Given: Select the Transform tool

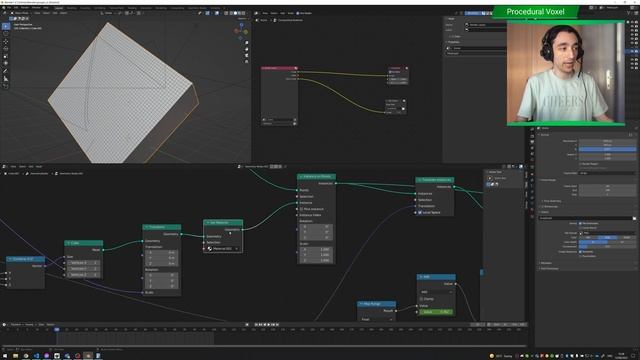Looking at the screenshot, I should [x=6, y=63].
